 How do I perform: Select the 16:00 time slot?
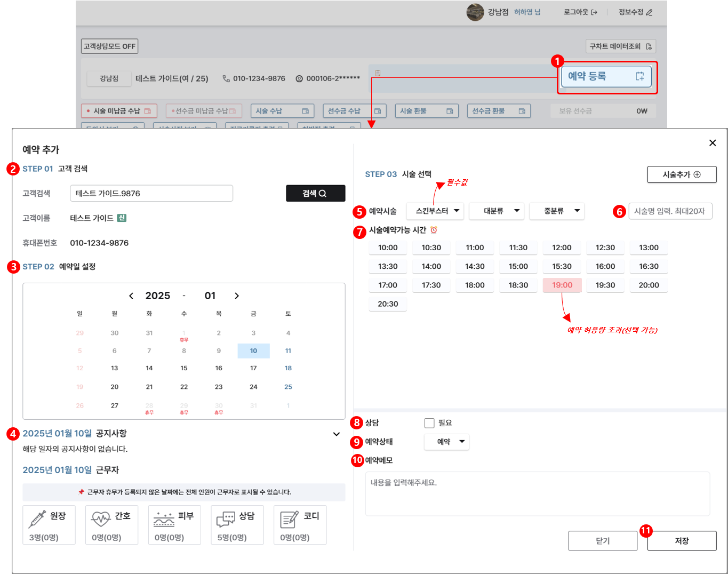605,266
